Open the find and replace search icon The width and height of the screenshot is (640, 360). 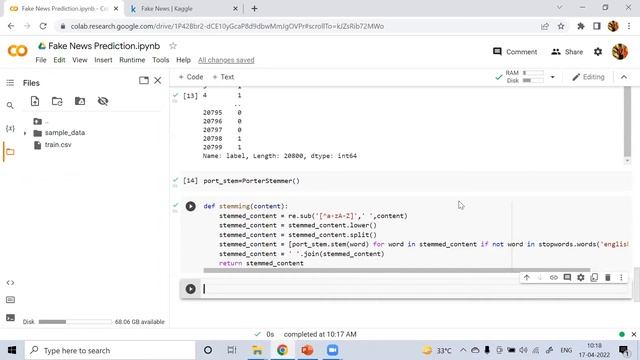click(10, 106)
